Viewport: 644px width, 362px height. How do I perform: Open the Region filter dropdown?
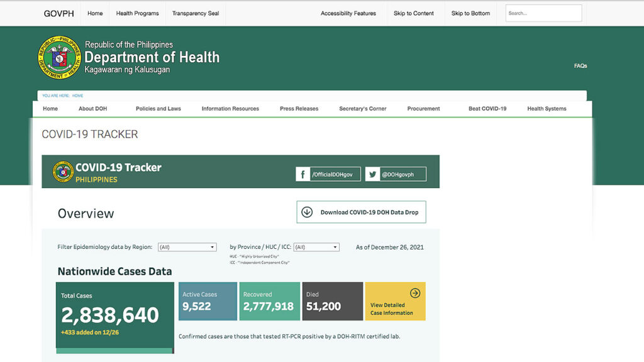tap(187, 247)
